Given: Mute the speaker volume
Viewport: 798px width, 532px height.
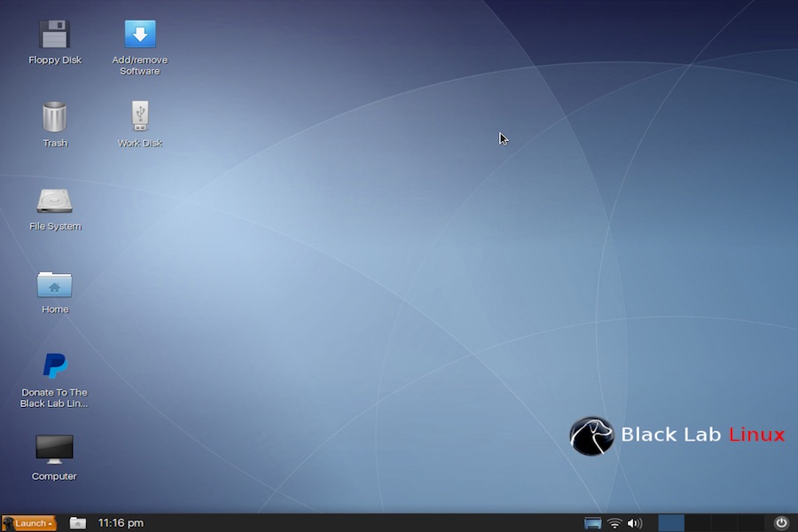Looking at the screenshot, I should (x=634, y=523).
